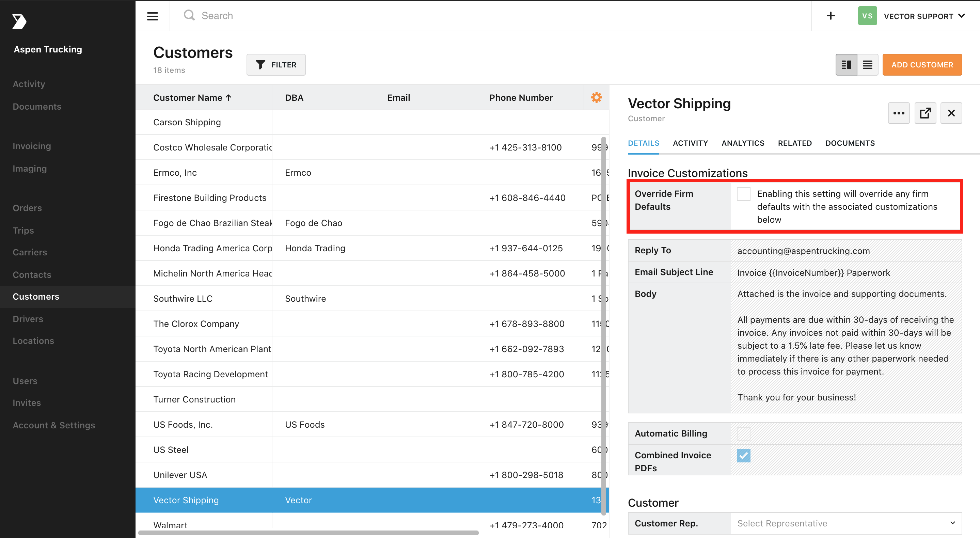Click the VS user avatar badge
The width and height of the screenshot is (980, 538).
[867, 16]
